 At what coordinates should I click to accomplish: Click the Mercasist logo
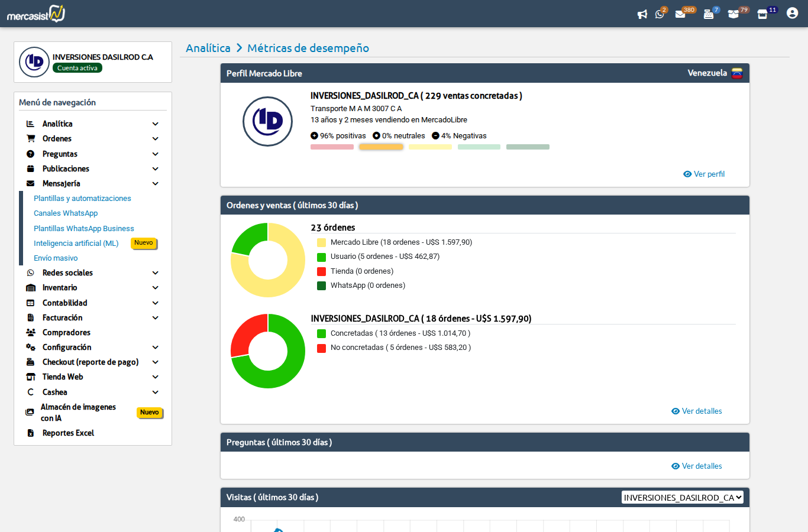click(x=35, y=14)
